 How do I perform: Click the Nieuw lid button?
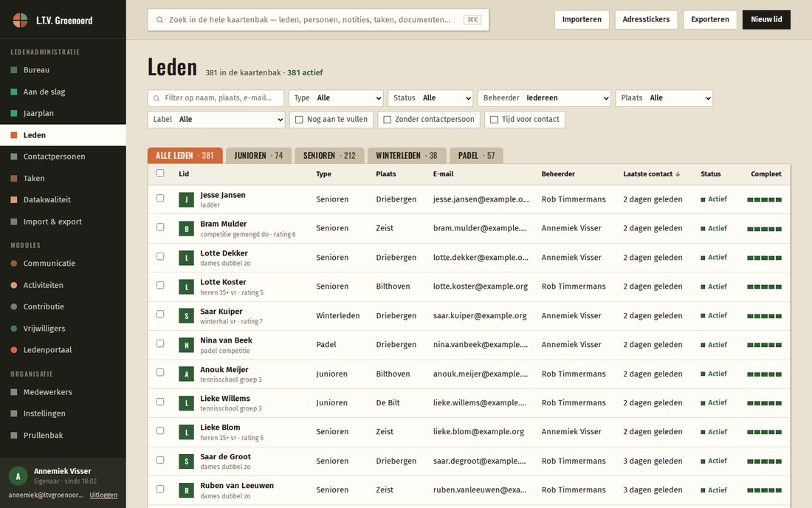766,20
